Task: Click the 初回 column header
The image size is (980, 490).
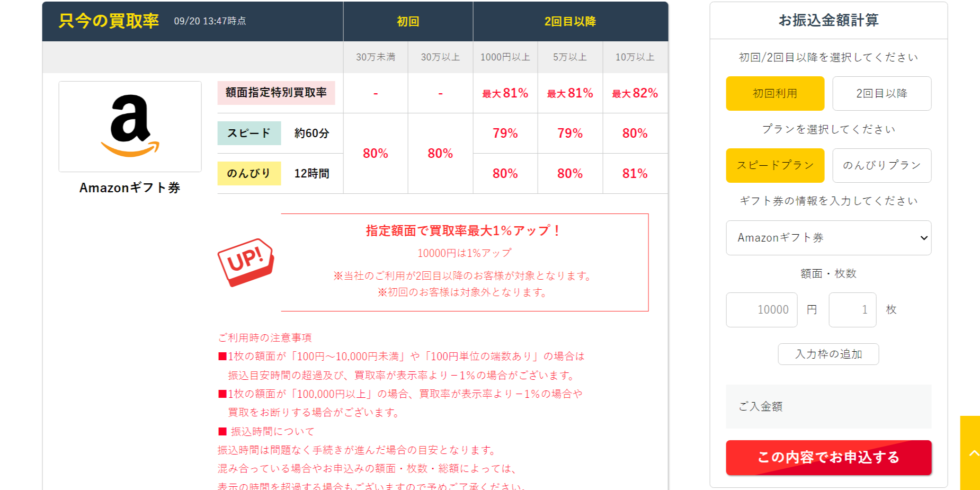Action: pyautogui.click(x=408, y=22)
